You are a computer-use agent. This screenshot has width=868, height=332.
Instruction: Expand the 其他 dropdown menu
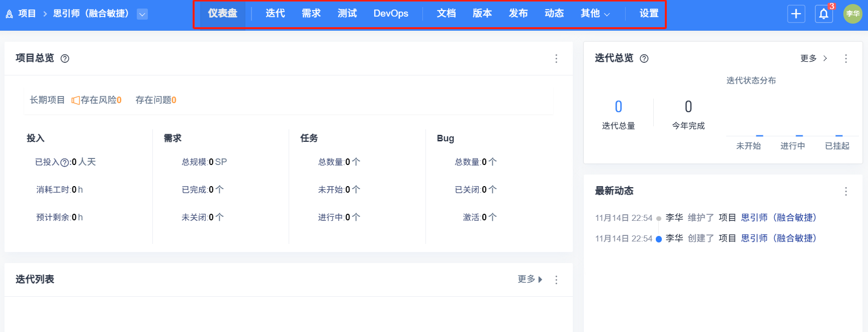click(595, 14)
